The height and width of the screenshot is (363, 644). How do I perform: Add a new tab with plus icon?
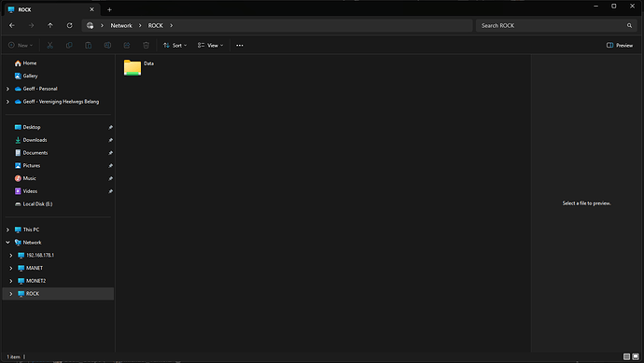pos(109,9)
